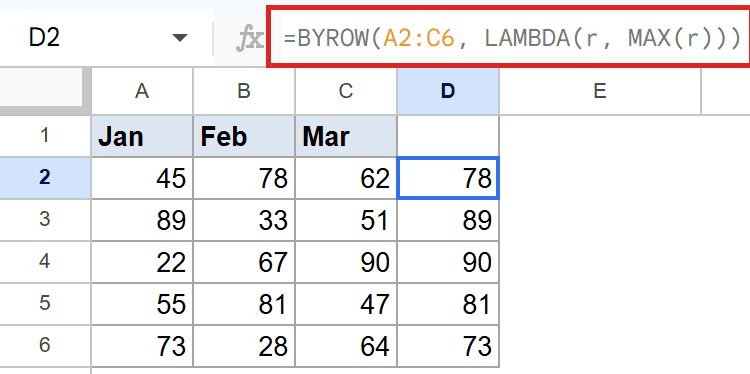This screenshot has width=750, height=374.
Task: Click cell D3 showing 89
Action: (448, 220)
